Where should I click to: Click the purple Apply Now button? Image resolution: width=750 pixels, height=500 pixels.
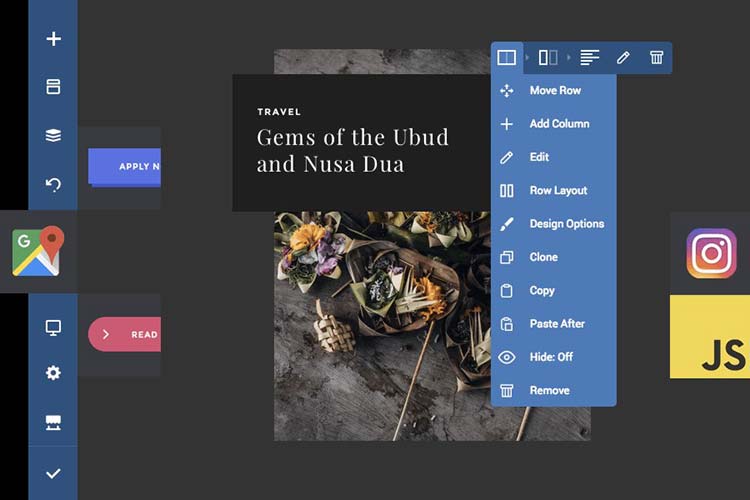(125, 167)
